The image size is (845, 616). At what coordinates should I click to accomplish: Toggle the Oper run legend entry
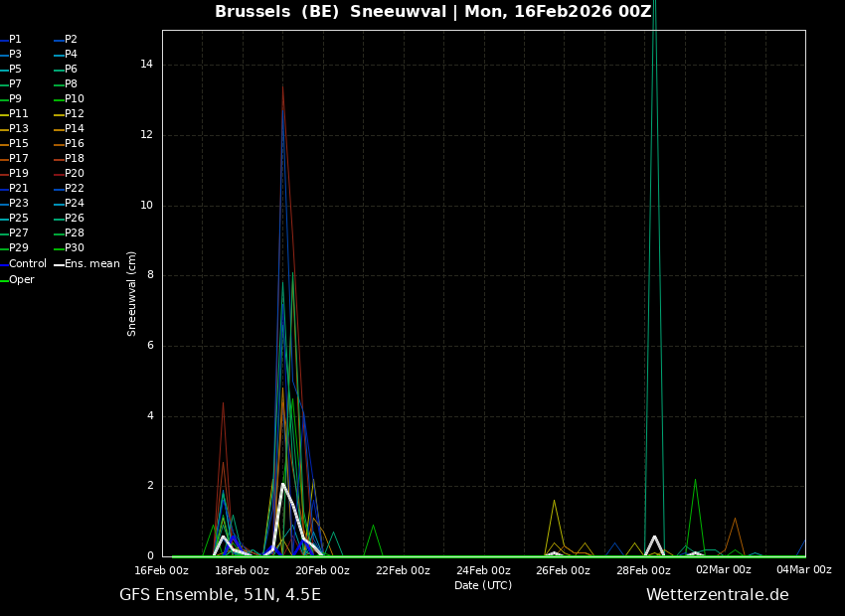(21, 280)
